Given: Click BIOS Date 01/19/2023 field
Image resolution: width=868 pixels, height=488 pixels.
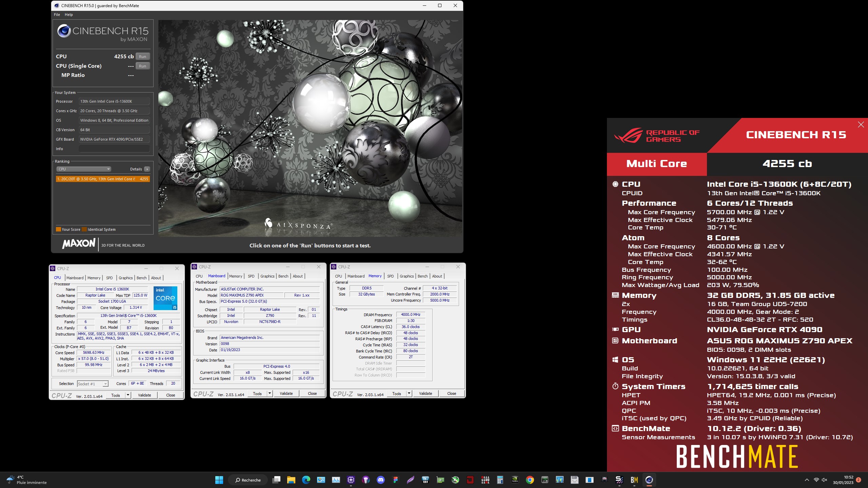Looking at the screenshot, I should [270, 350].
